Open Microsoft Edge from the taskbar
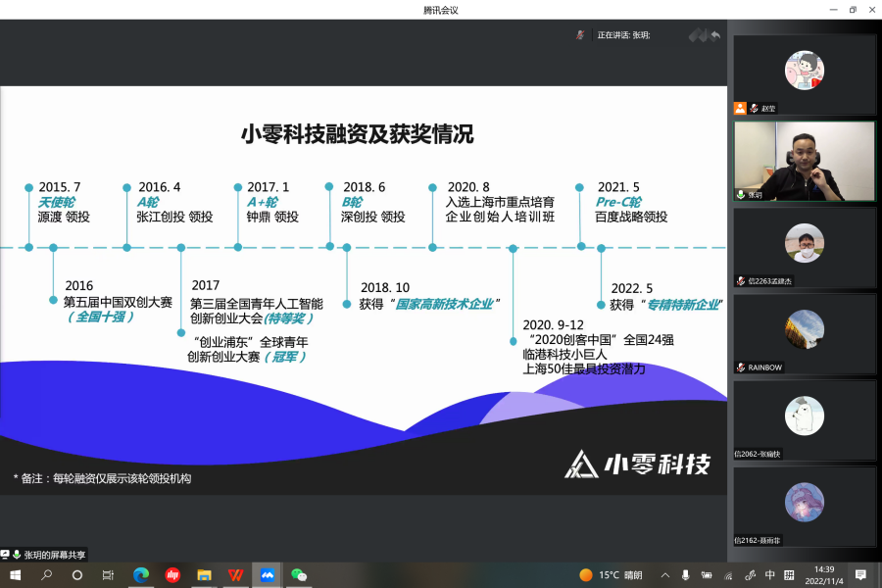Viewport: 882px width, 588px height. pos(140,575)
